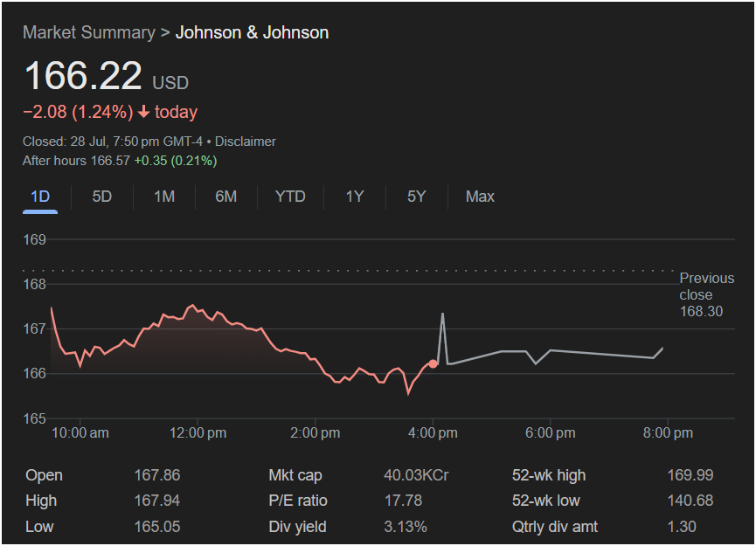Show the 6M price history
The image size is (756, 546).
click(x=225, y=197)
